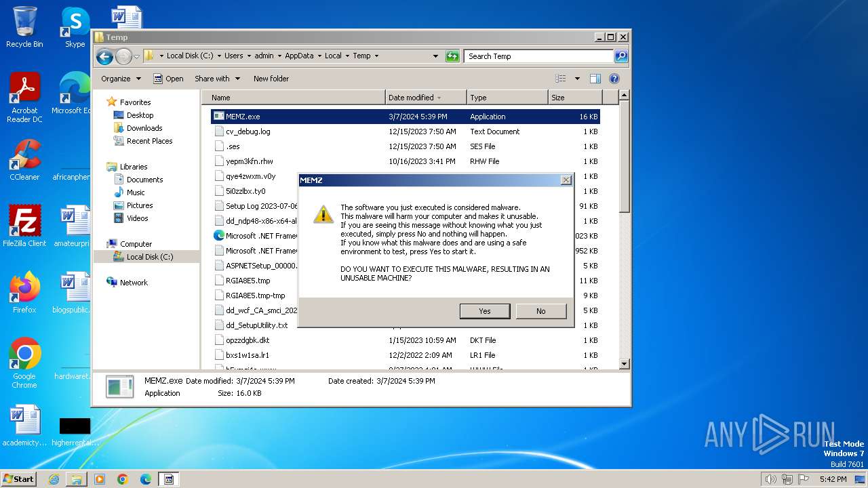This screenshot has width=868, height=488.
Task: Open recent locations dropdown arrow
Action: click(x=136, y=56)
